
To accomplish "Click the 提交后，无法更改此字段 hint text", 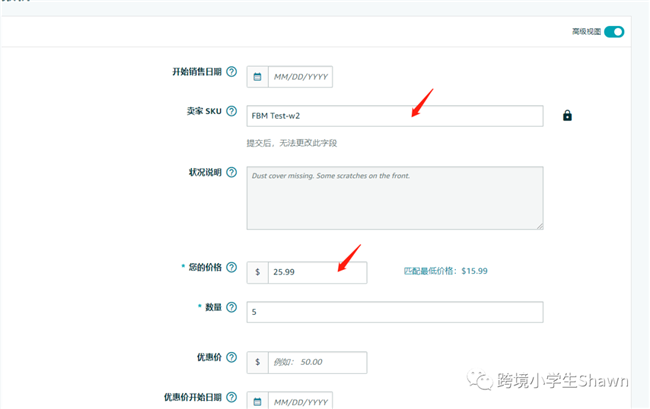I will [x=292, y=143].
